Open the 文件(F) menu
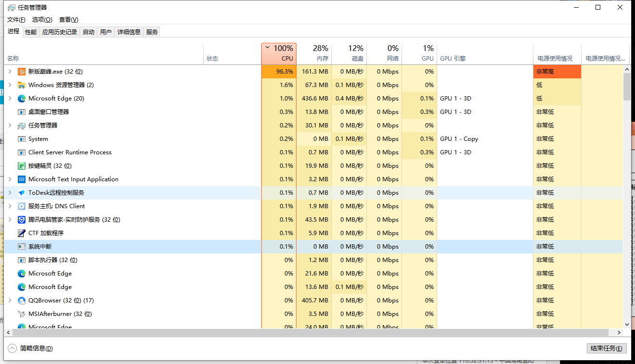 (16, 20)
